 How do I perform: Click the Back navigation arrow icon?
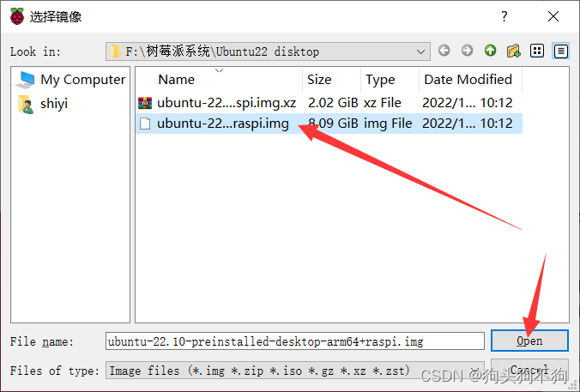coord(444,51)
